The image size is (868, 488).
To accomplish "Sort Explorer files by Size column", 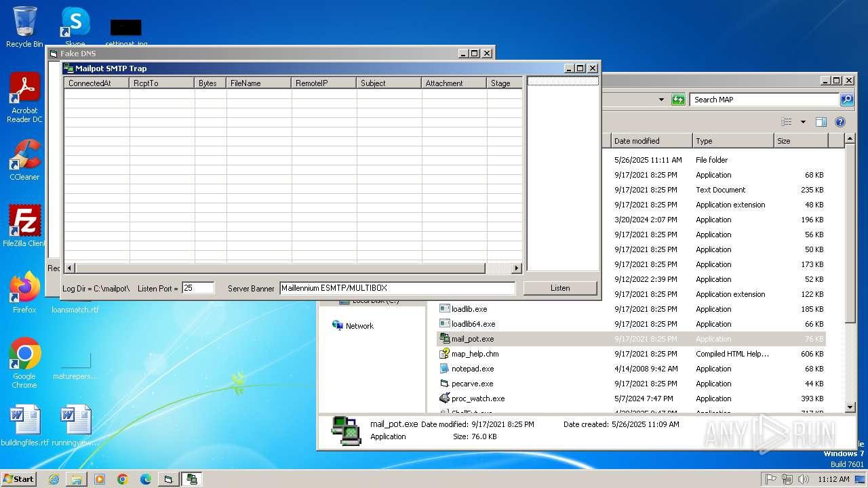I will click(x=801, y=141).
